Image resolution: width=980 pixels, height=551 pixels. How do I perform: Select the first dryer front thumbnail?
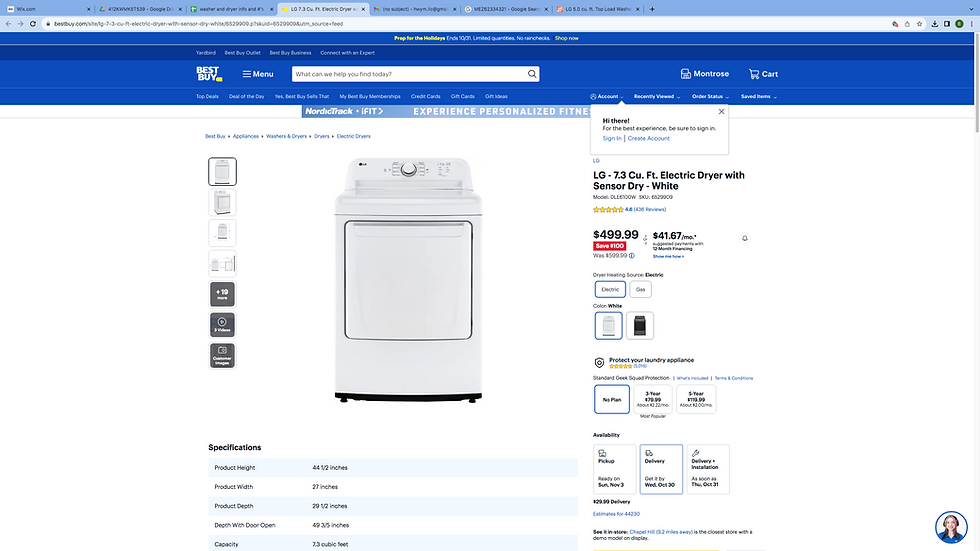click(222, 171)
